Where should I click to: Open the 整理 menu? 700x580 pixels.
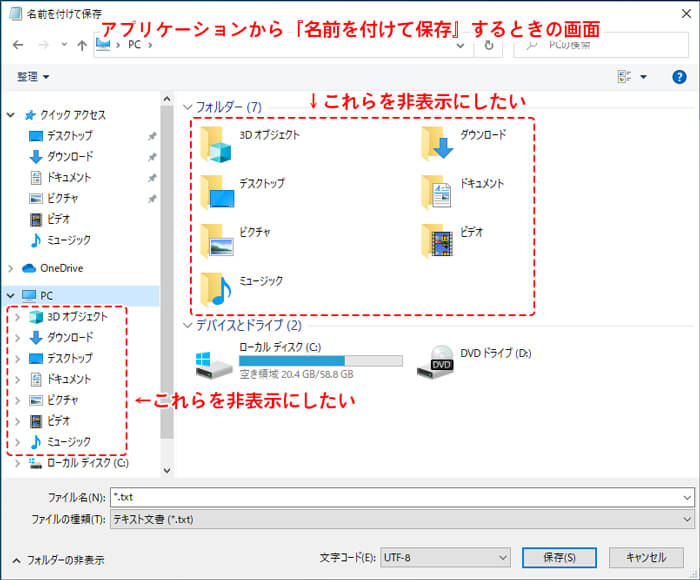click(33, 77)
